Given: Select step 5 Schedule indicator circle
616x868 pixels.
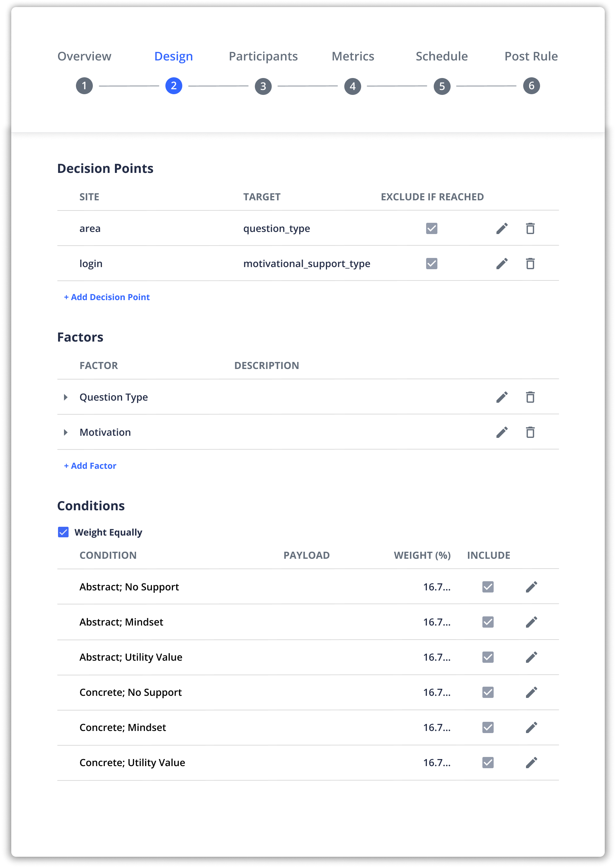Looking at the screenshot, I should coord(441,85).
